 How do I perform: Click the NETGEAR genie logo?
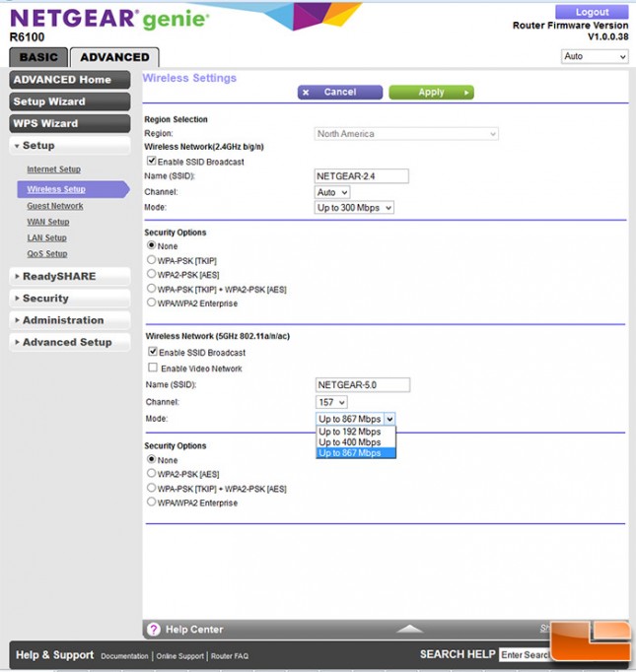[109, 19]
